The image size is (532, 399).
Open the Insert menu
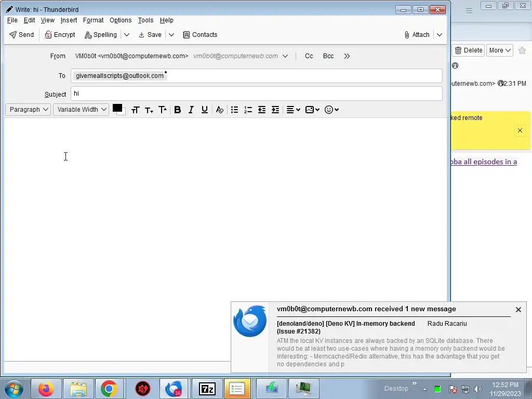pyautogui.click(x=69, y=20)
